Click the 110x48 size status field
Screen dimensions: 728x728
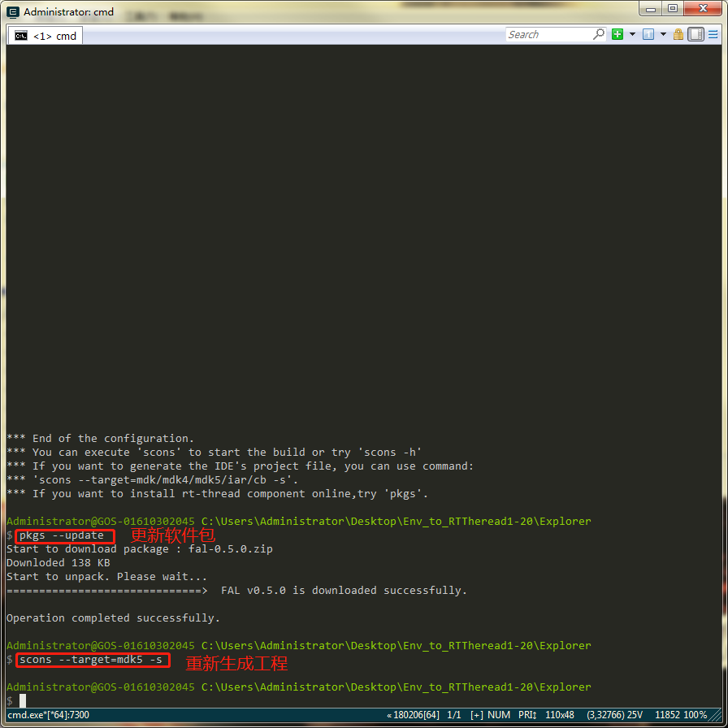pyautogui.click(x=560, y=714)
